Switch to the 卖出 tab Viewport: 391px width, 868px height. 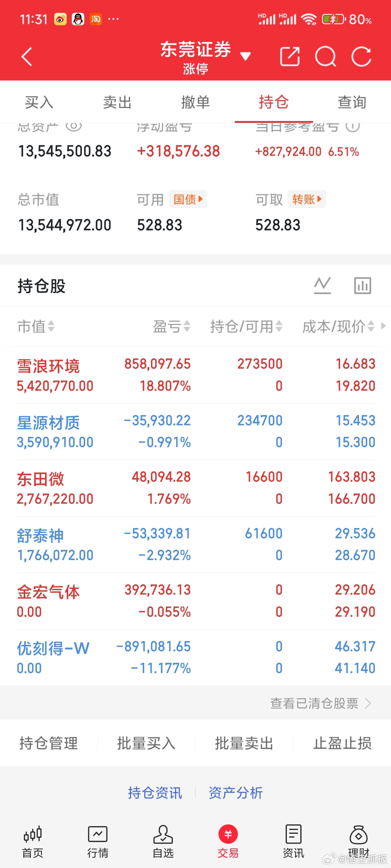point(117,102)
